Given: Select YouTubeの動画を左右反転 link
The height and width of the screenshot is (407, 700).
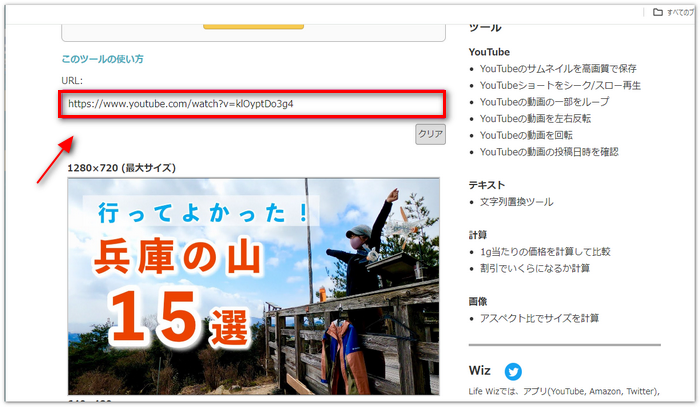Looking at the screenshot, I should pos(535,118).
